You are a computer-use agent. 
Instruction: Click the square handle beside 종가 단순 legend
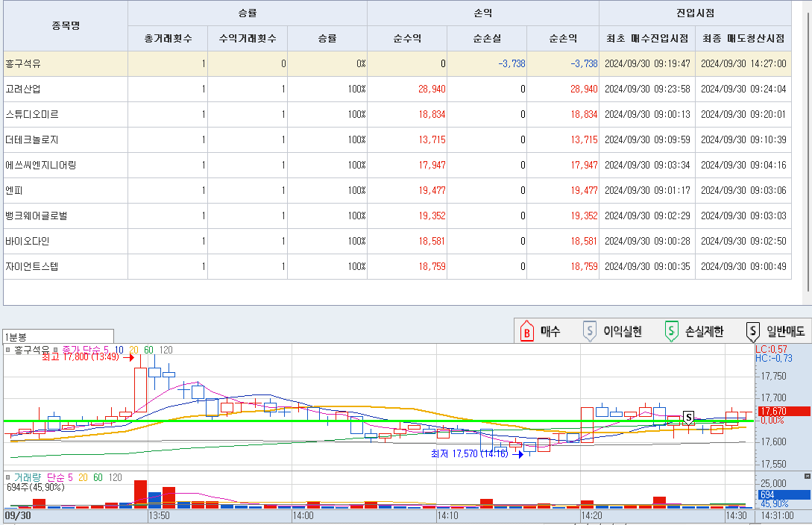pyautogui.click(x=56, y=350)
